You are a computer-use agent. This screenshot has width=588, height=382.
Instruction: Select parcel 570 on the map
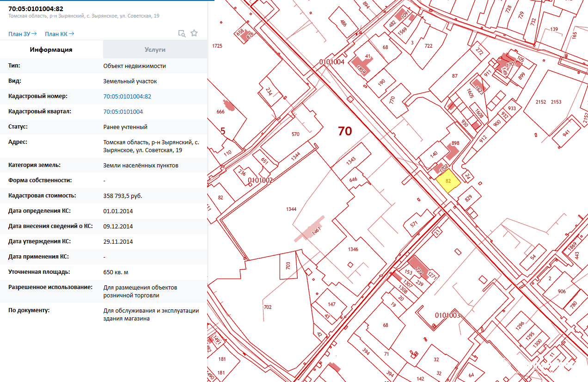point(295,135)
